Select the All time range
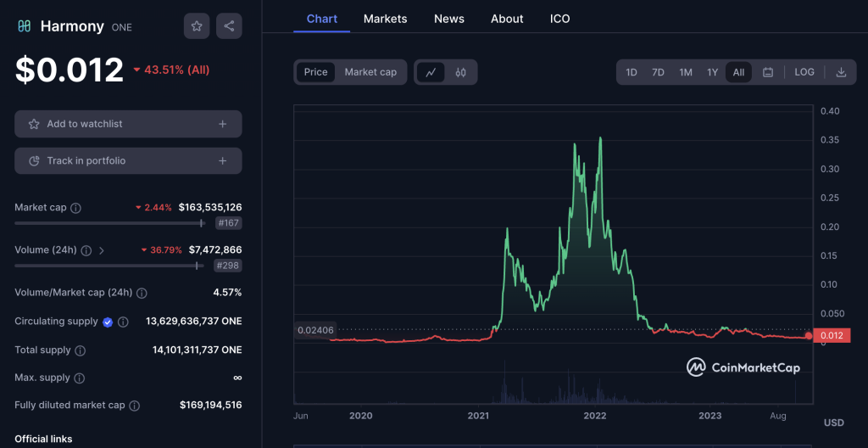Screen dimensions: 868x448 point(738,72)
